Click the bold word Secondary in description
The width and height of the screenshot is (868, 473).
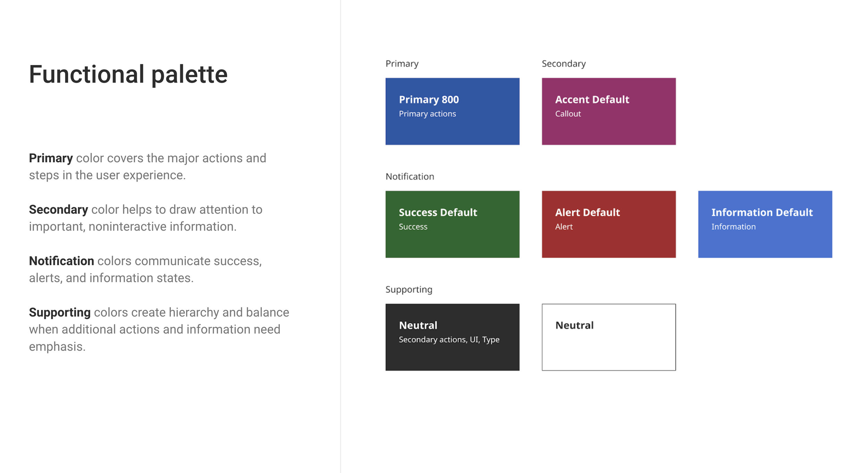pyautogui.click(x=58, y=210)
